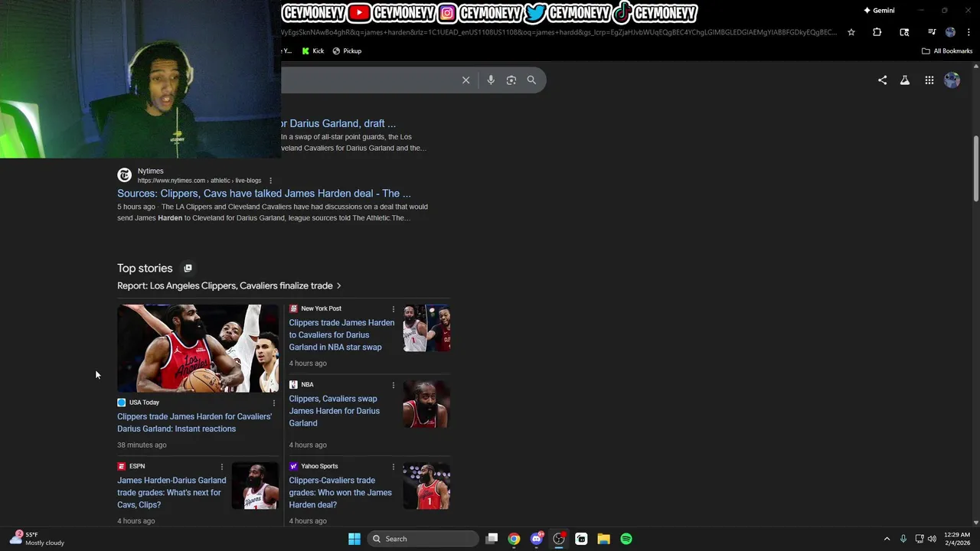Expand Top stories collection icon
Viewport: 980px width, 551px height.
188,268
